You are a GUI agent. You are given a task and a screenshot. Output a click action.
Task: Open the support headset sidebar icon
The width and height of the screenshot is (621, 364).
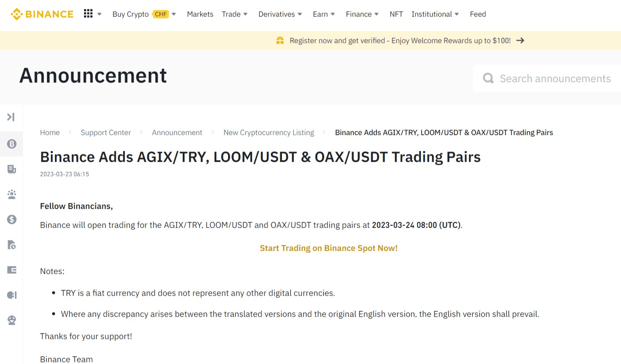click(12, 320)
